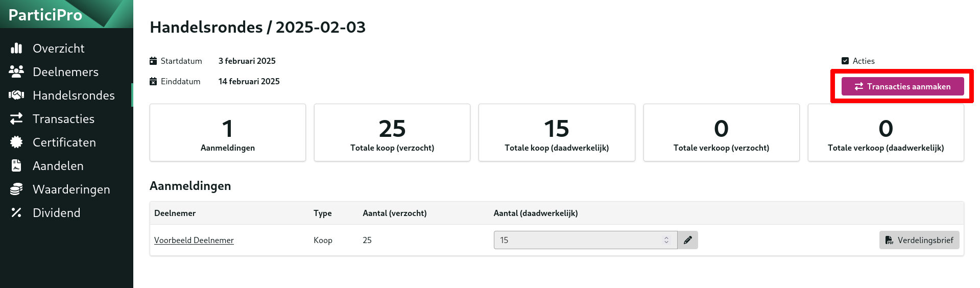Screen dimensions: 980x288
Task: Click the Einddatum calendar icon
Action: click(x=153, y=81)
